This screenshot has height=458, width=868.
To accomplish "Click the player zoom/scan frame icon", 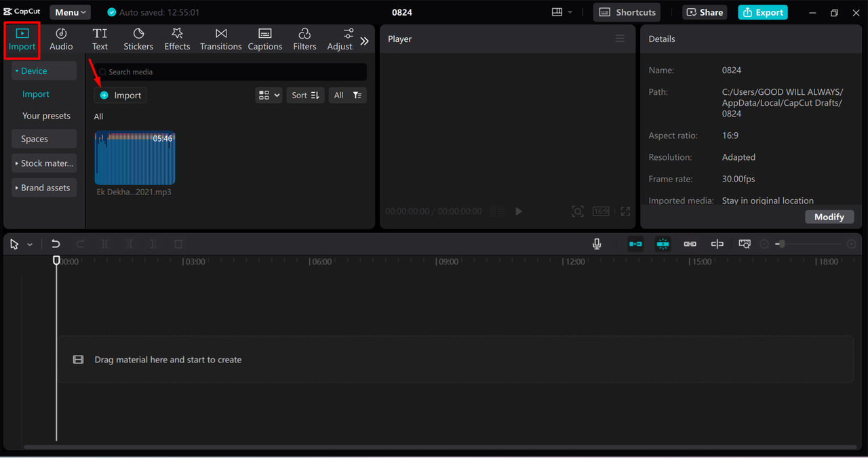I will [578, 211].
